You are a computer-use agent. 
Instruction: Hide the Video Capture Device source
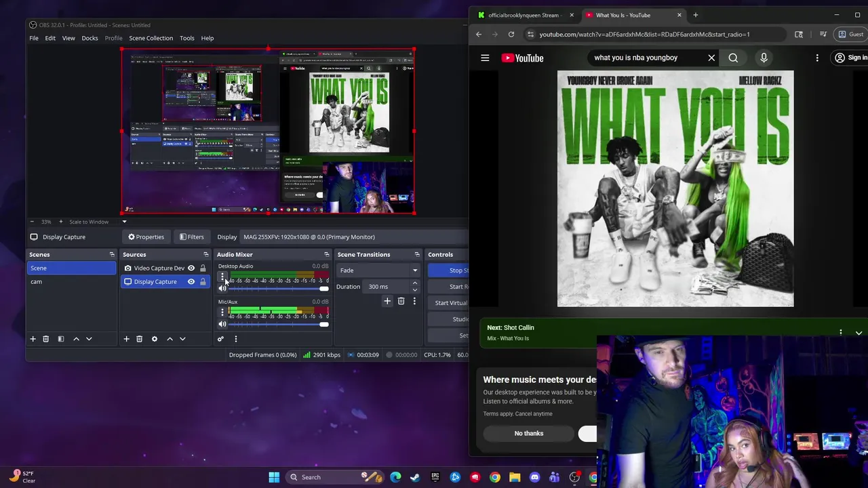[191, 268]
